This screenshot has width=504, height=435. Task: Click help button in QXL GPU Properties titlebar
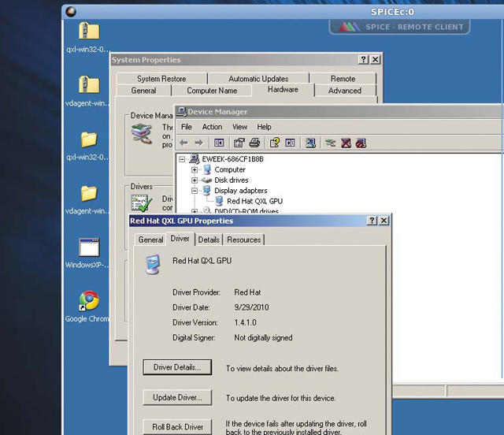click(372, 221)
